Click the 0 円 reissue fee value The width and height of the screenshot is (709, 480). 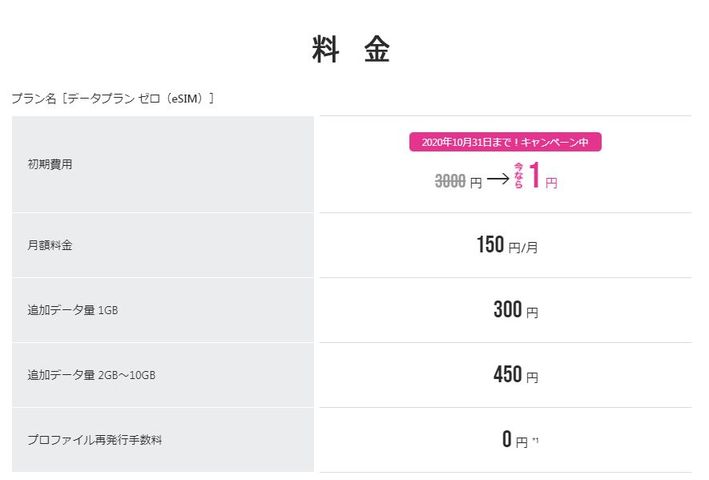[514, 440]
